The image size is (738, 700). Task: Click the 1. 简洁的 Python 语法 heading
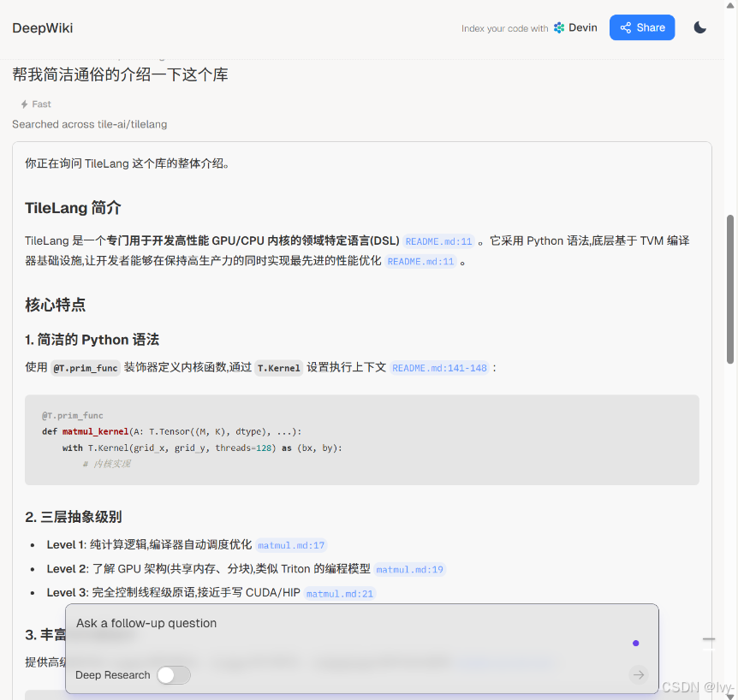pos(92,340)
